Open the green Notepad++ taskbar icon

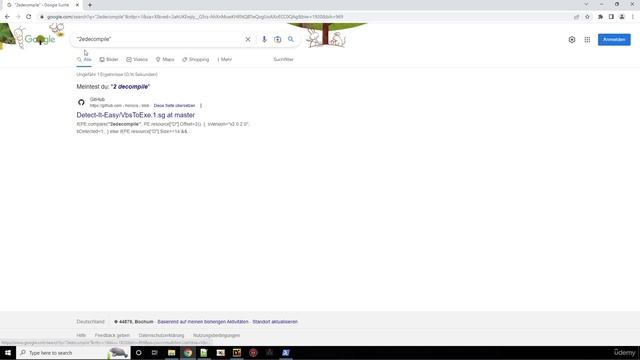pyautogui.click(x=204, y=353)
